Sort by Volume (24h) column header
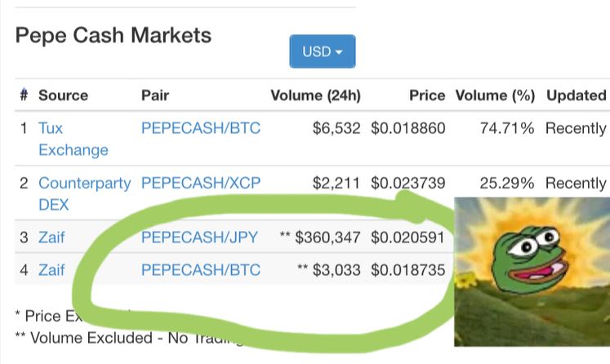 point(315,95)
